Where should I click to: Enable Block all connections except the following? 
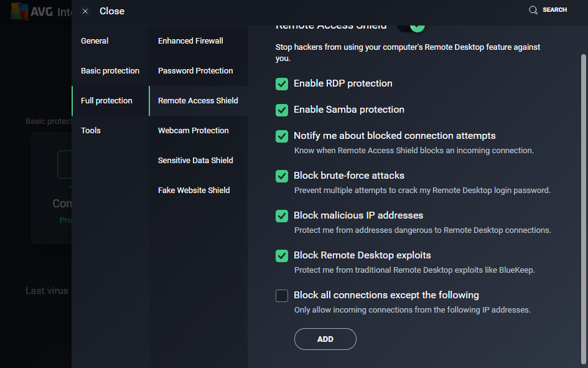[282, 295]
